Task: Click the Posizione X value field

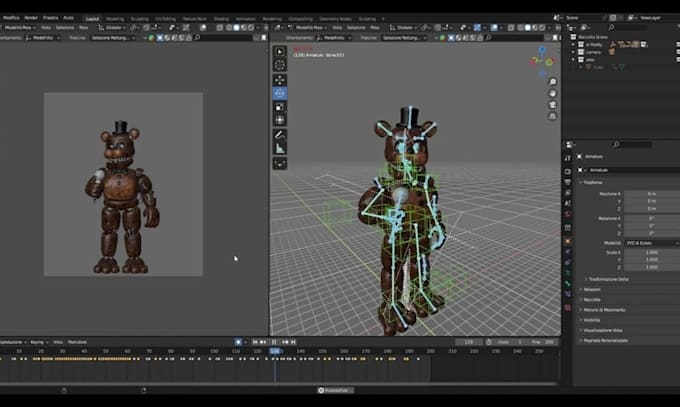Action: (652, 194)
